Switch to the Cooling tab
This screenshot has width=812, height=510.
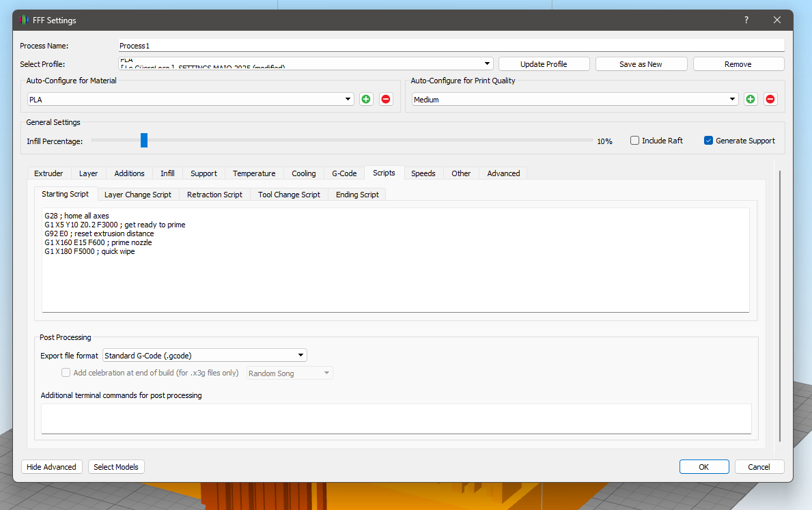click(x=303, y=173)
